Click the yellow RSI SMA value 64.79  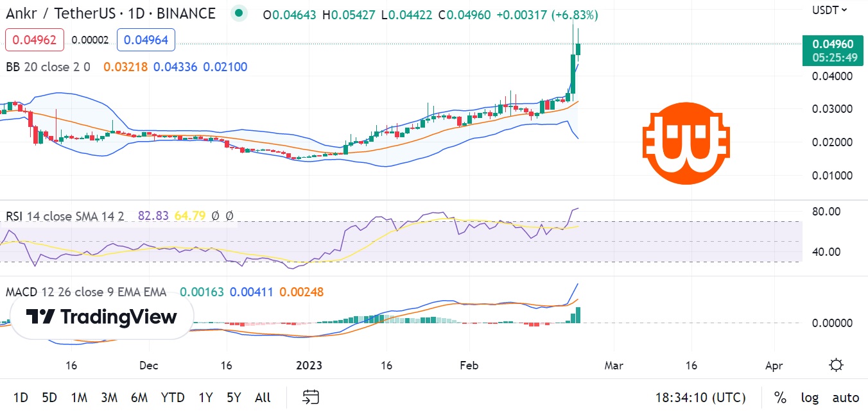pyautogui.click(x=190, y=216)
